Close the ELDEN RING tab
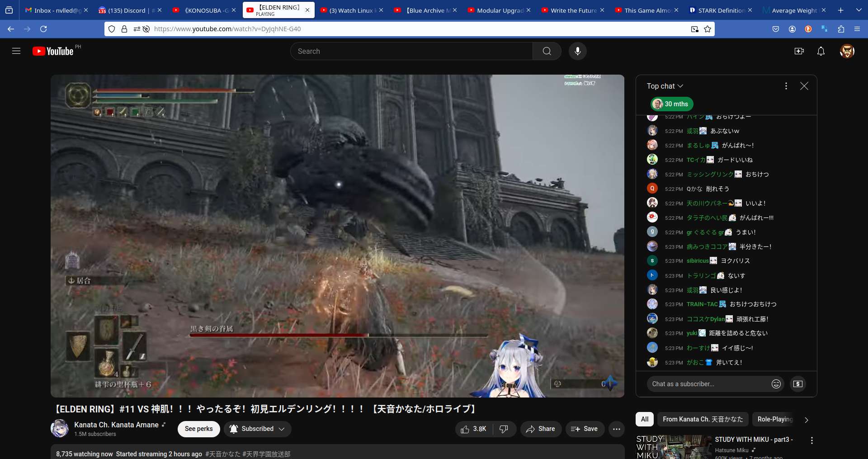 point(307,10)
